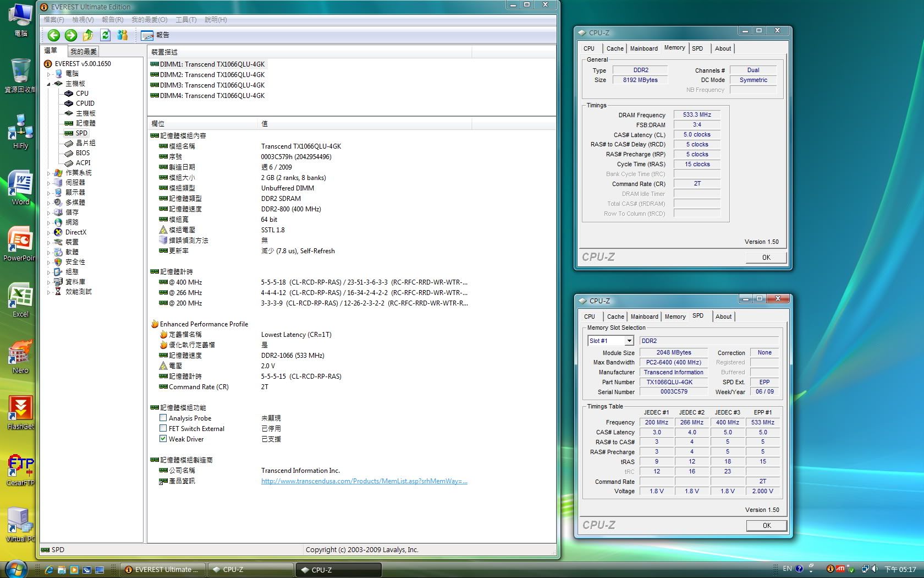
Task: Click volume speaker icon in system tray
Action: (x=875, y=569)
